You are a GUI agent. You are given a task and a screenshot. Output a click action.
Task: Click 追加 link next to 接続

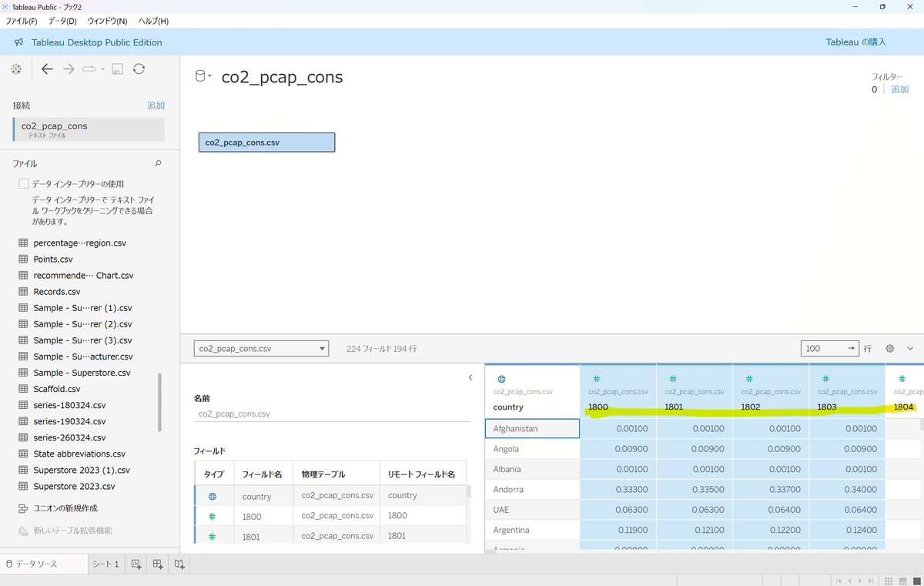click(156, 105)
